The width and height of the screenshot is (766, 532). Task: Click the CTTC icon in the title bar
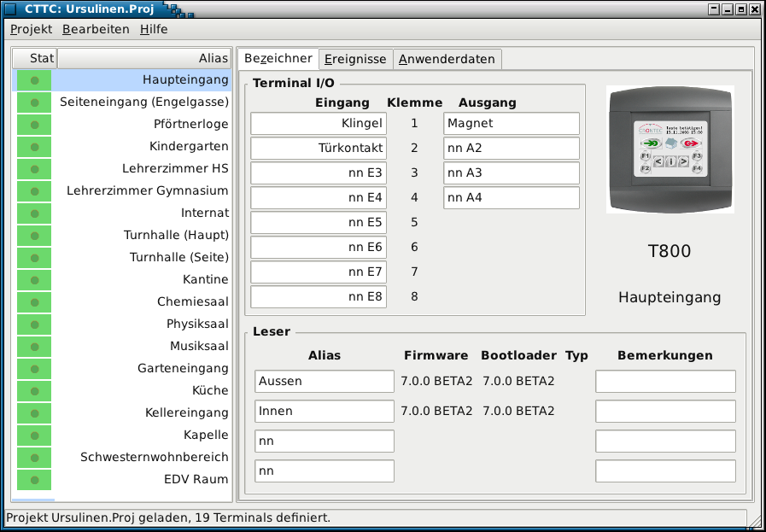(x=11, y=10)
